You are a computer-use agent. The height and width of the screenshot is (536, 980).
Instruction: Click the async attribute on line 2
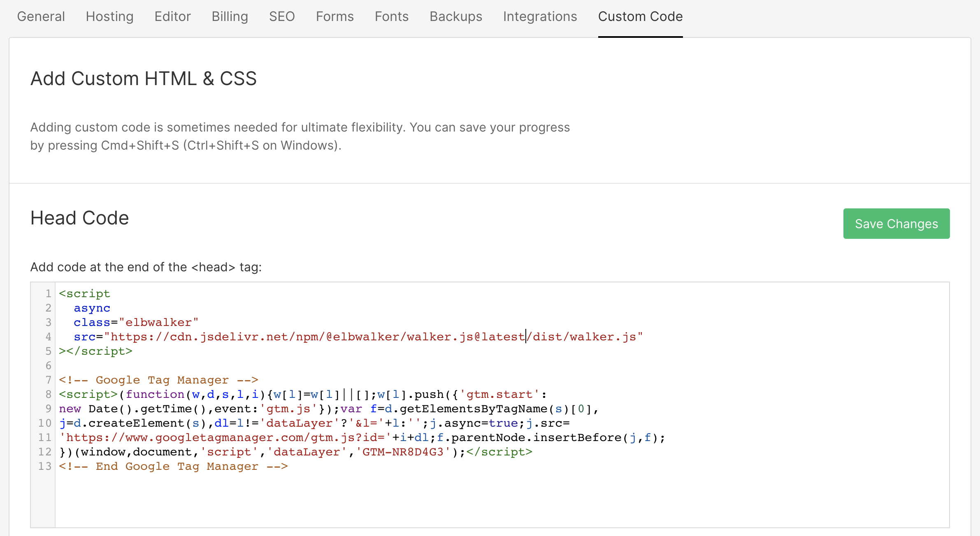point(92,308)
